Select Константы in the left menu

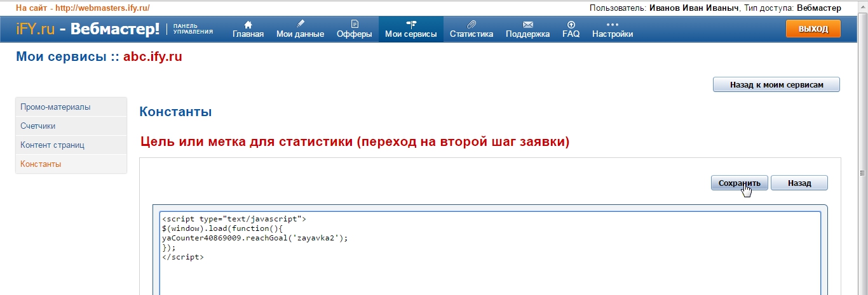point(41,164)
